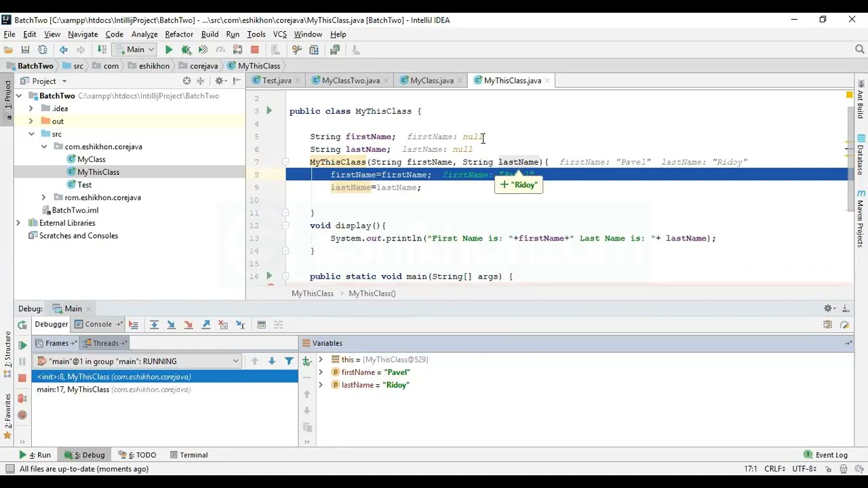The height and width of the screenshot is (488, 868).
Task: Expand the 'this' variable node
Action: [321, 359]
